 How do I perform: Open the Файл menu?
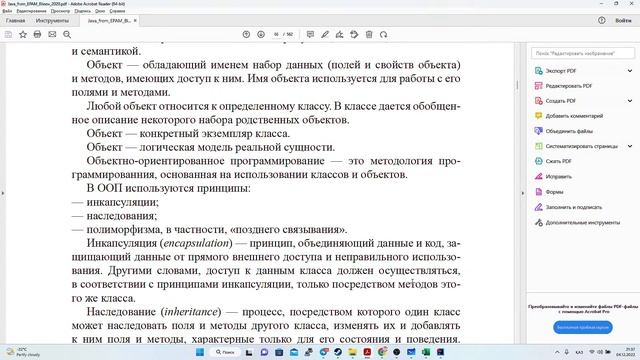[7, 11]
